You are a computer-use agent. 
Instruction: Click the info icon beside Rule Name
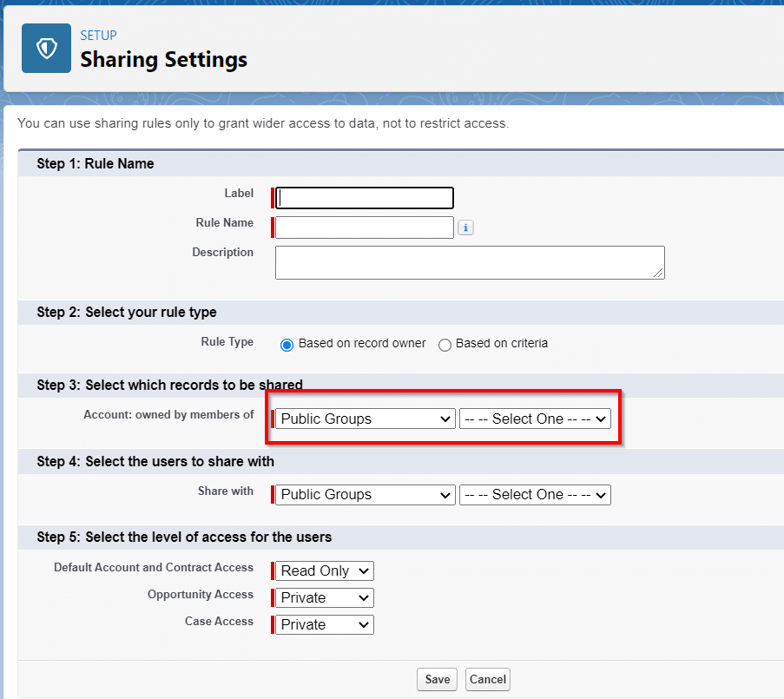(465, 228)
